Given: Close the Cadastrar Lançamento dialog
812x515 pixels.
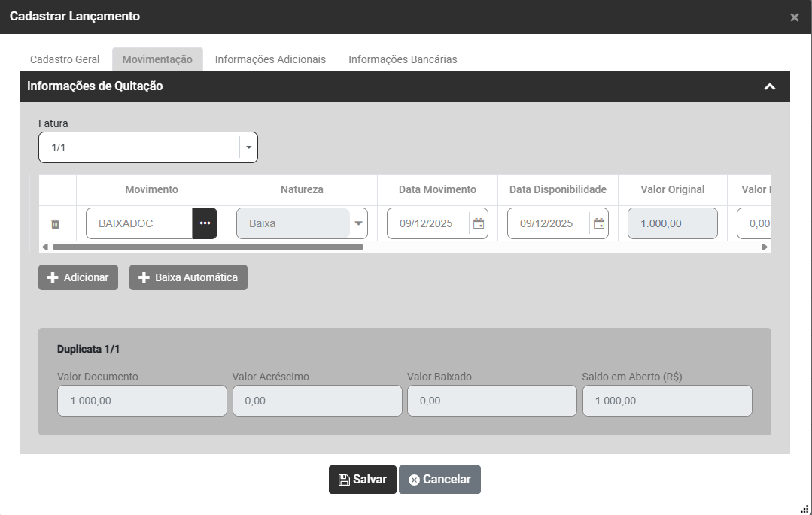Looking at the screenshot, I should coord(795,17).
